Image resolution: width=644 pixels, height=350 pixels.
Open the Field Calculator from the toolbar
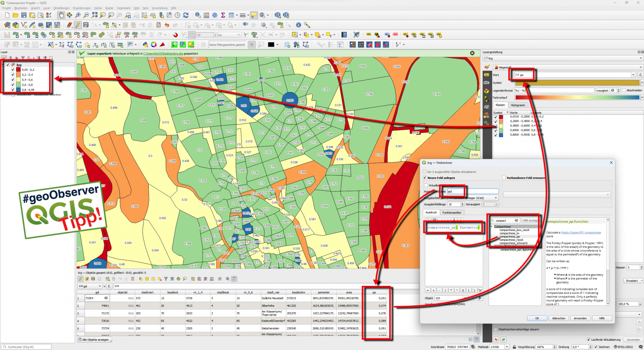point(206,16)
